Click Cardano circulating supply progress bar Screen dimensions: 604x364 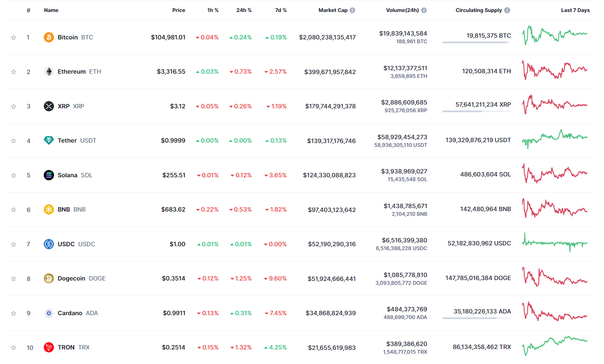(x=477, y=318)
